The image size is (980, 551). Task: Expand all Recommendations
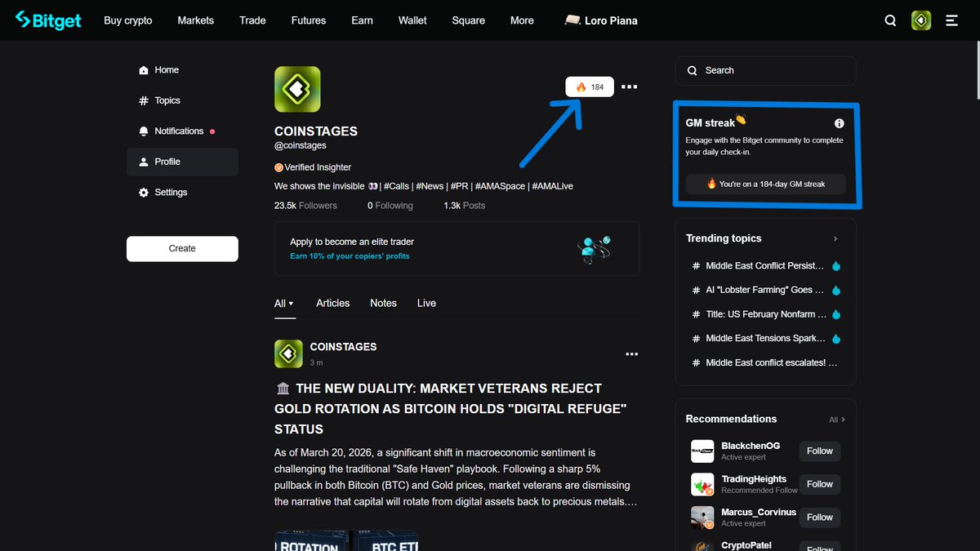coord(836,419)
